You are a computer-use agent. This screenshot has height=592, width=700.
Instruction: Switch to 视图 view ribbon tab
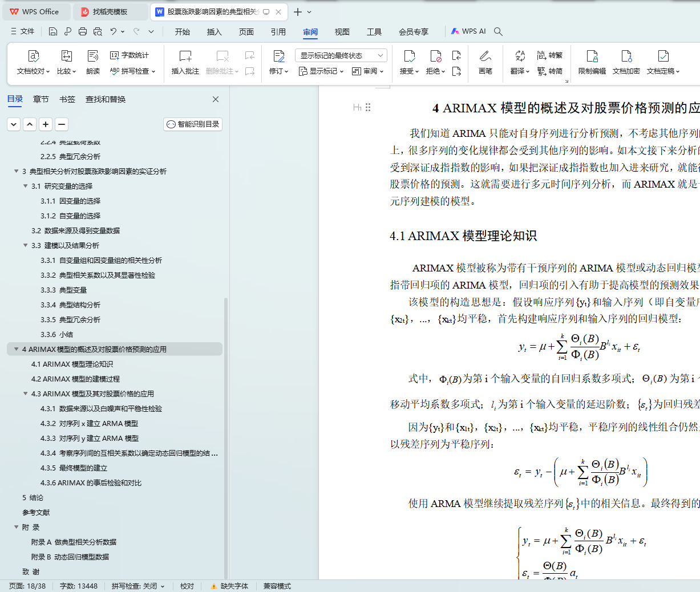342,32
